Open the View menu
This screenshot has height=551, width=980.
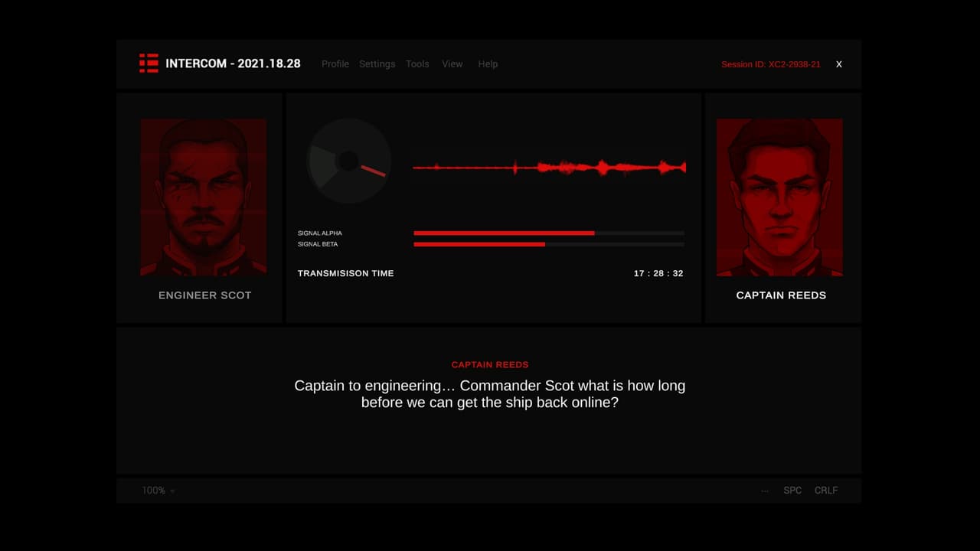point(452,64)
